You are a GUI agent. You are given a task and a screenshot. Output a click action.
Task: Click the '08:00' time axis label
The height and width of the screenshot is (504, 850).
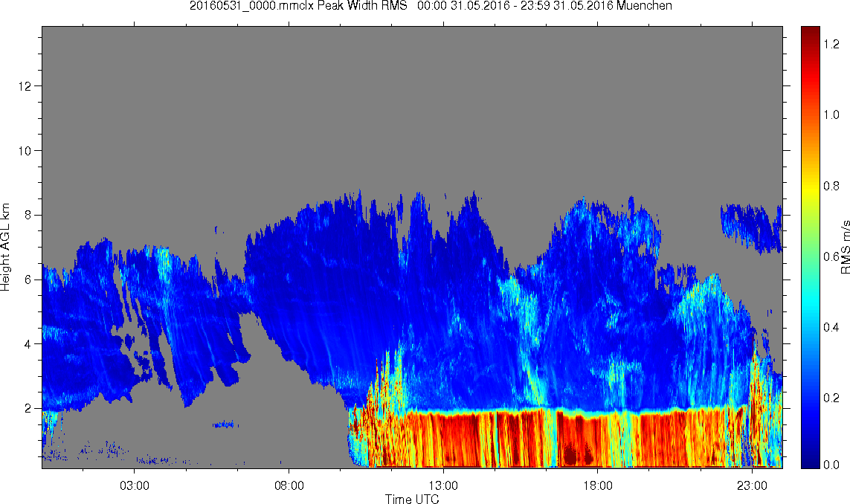click(289, 485)
